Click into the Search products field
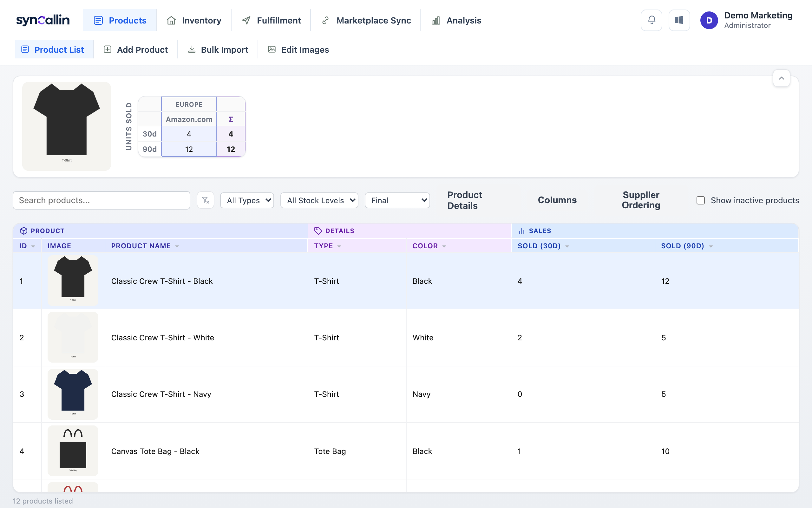 [x=101, y=200]
